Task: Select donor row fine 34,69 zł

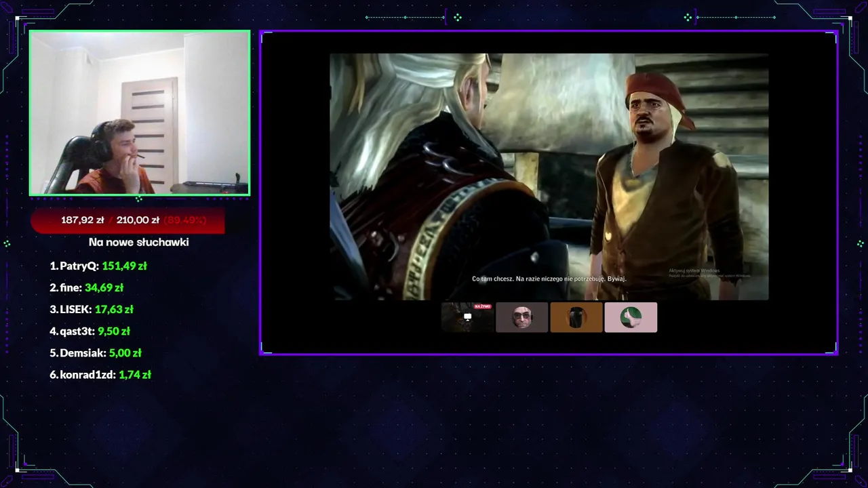Action: 86,287
